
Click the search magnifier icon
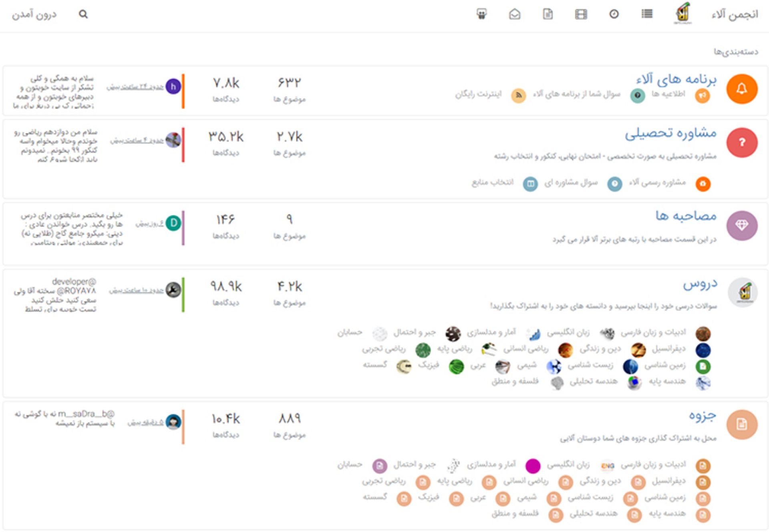coord(83,14)
